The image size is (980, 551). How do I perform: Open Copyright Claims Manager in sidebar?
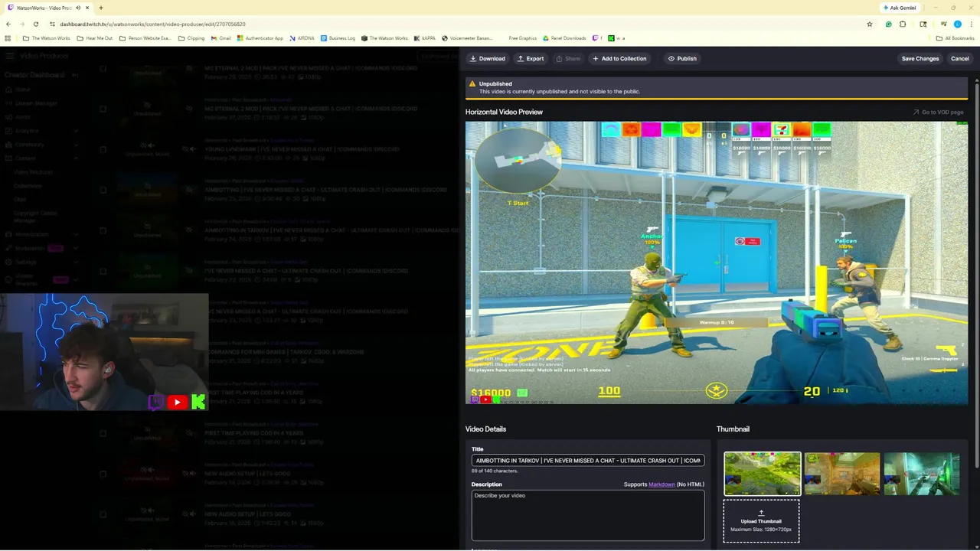(x=35, y=217)
